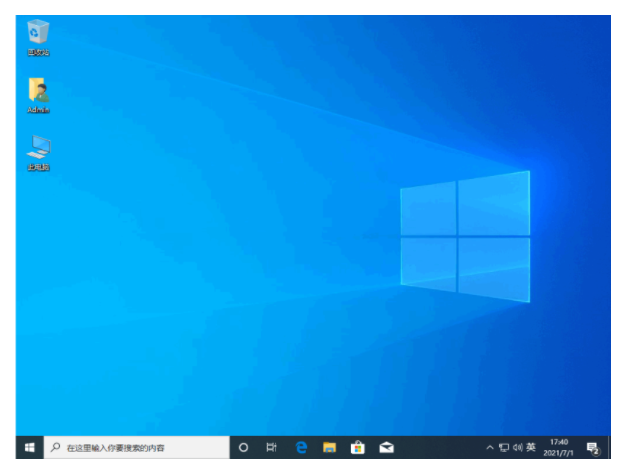The width and height of the screenshot is (625, 467).
Task: Click the Show Desktop strip at taskbar end
Action: point(609,447)
